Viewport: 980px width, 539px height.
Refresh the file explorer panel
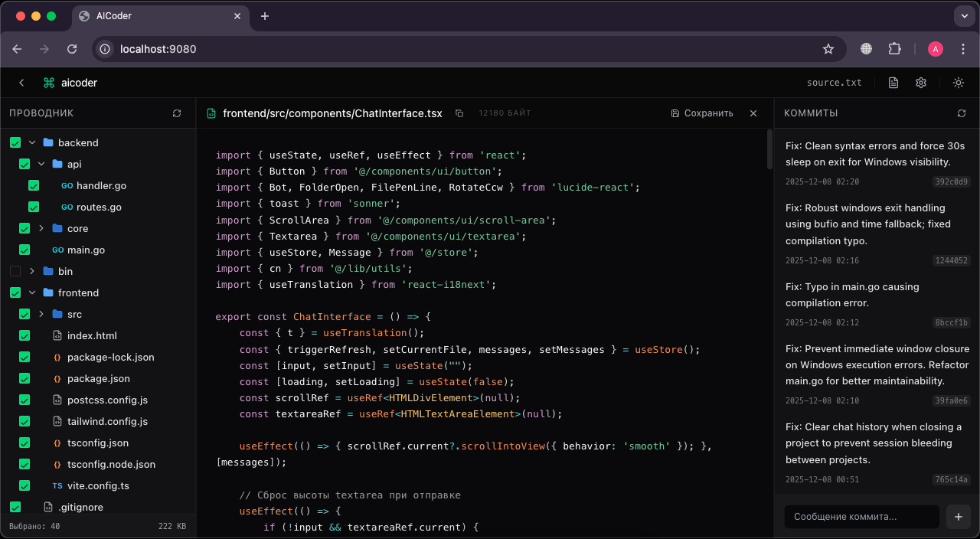coord(177,113)
